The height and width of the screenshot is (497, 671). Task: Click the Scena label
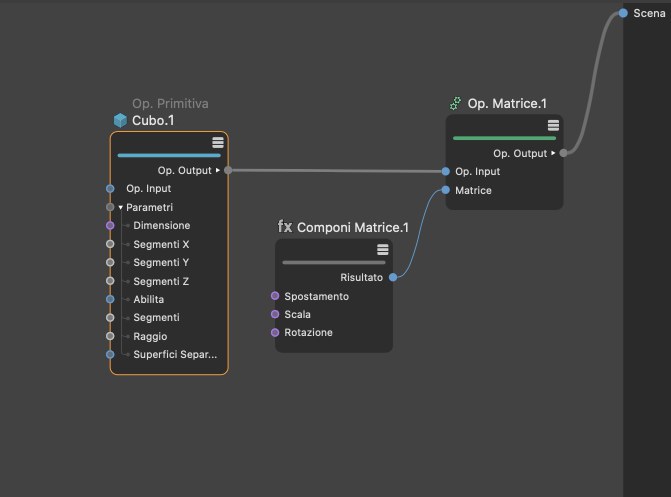click(x=650, y=13)
